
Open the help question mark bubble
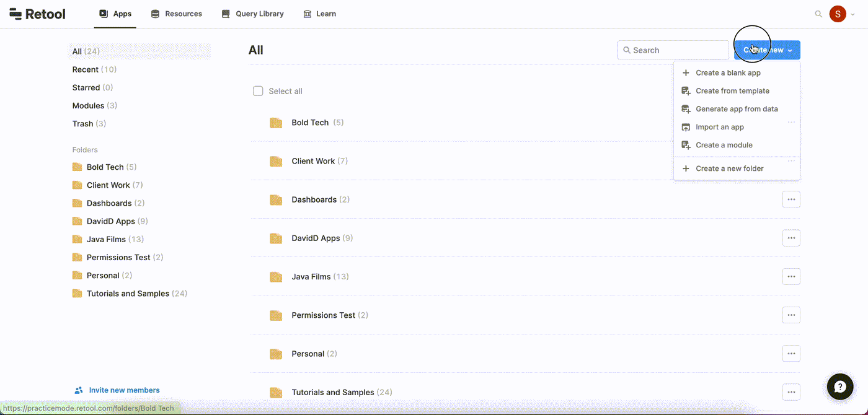(840, 387)
